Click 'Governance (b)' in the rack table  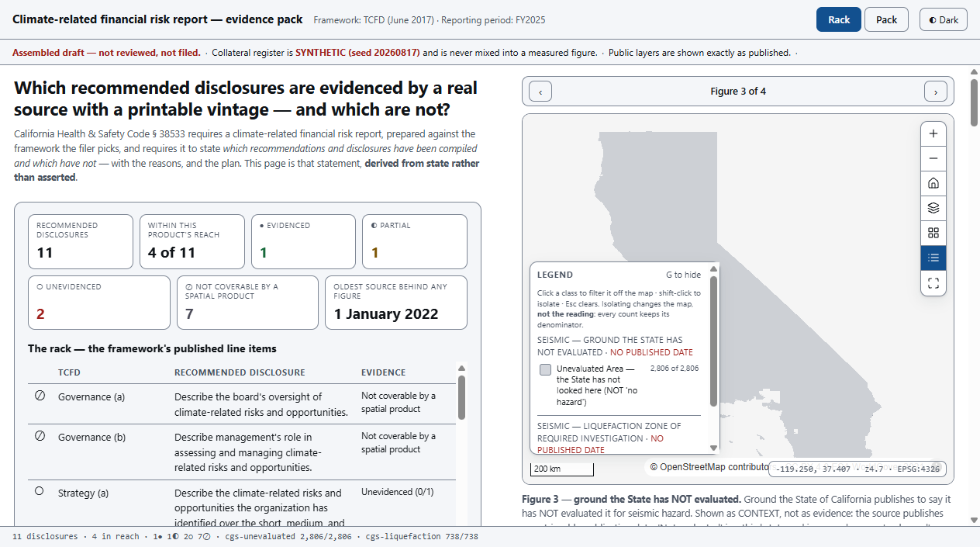[x=91, y=437]
